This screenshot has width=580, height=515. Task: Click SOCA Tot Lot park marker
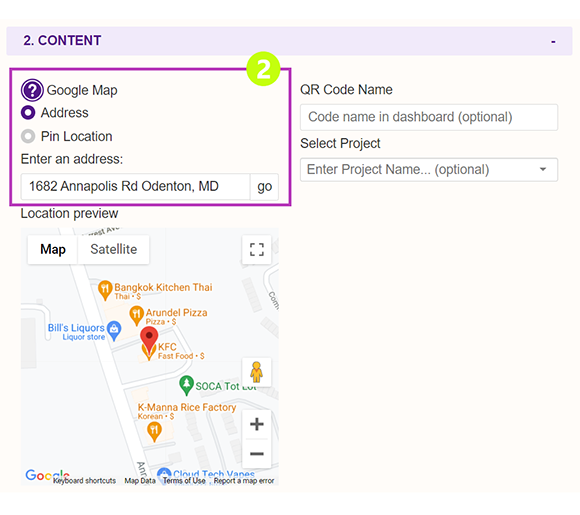pyautogui.click(x=186, y=385)
